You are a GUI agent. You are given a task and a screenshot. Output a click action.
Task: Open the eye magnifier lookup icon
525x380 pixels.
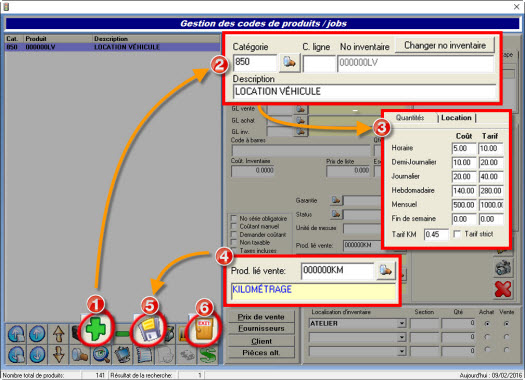pos(101,355)
